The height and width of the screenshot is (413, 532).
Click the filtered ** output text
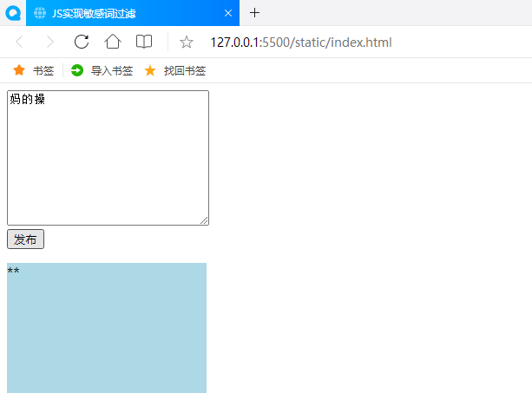pyautogui.click(x=13, y=271)
